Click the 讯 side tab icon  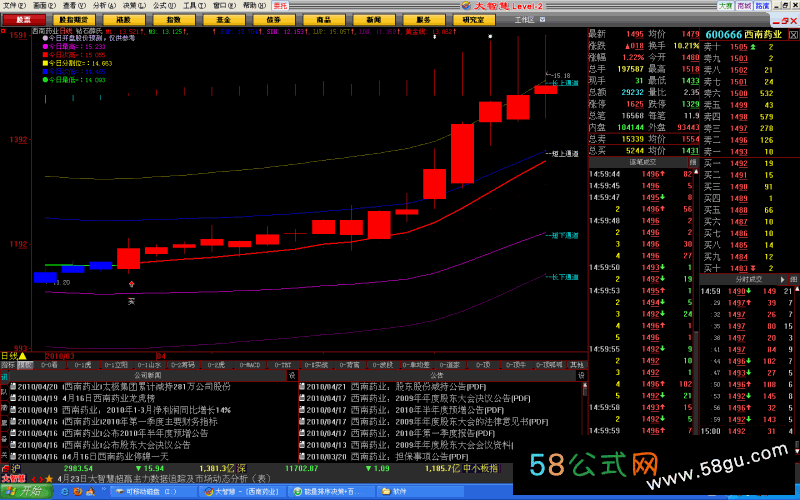[x=4, y=378]
